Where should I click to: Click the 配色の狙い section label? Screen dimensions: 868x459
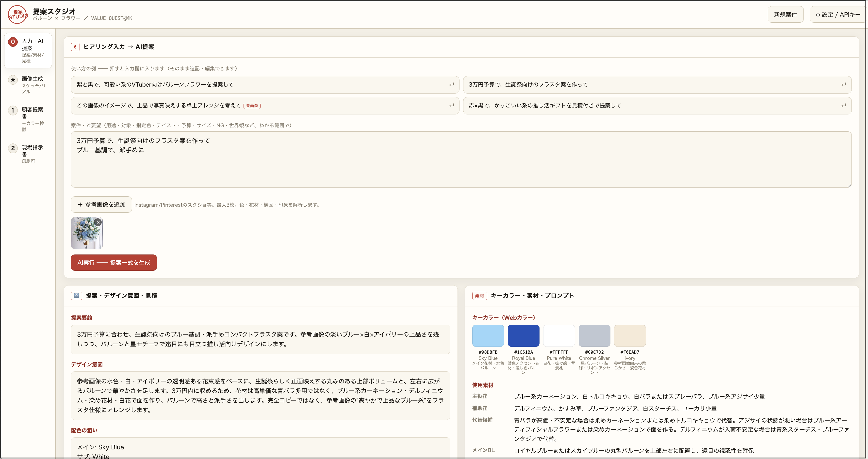tap(84, 430)
